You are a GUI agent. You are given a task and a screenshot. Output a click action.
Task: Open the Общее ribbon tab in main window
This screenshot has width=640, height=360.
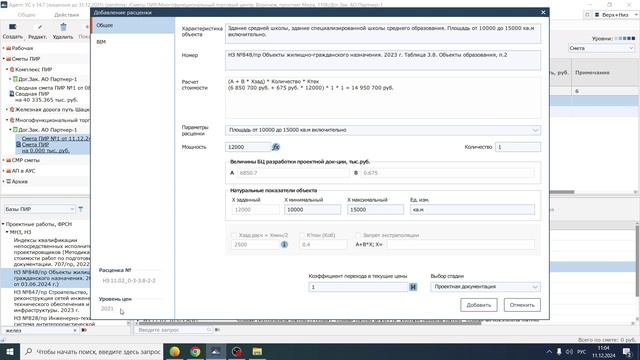click(x=27, y=15)
